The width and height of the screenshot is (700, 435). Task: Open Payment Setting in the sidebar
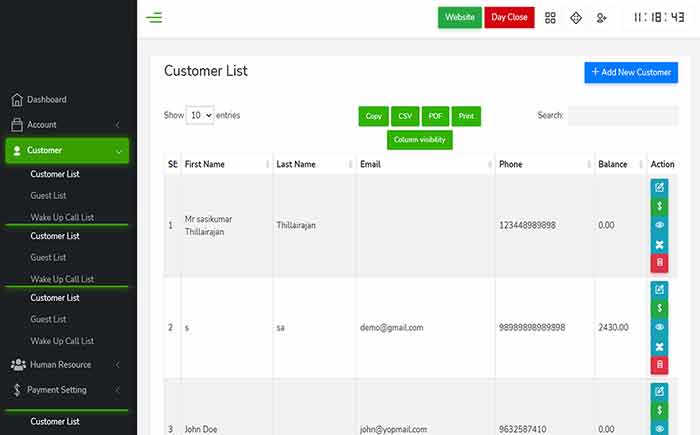pos(66,390)
